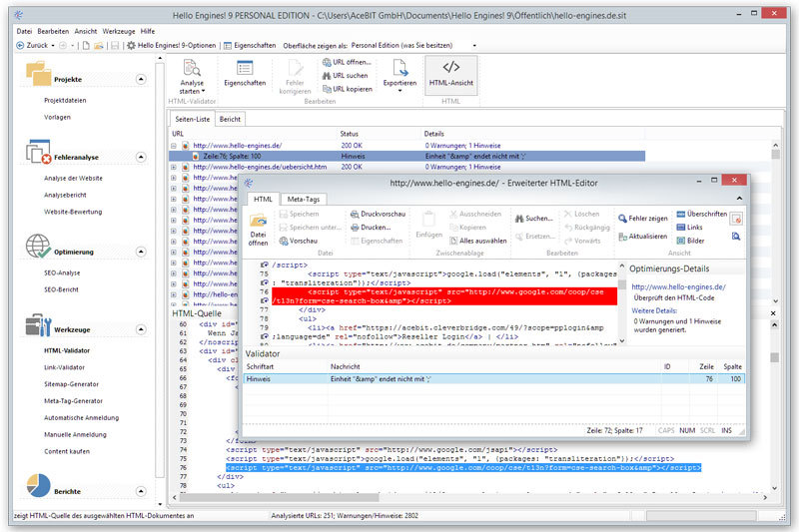This screenshot has width=799, height=532.
Task: Switch to Meta-Tags tab in editor
Action: 304,199
